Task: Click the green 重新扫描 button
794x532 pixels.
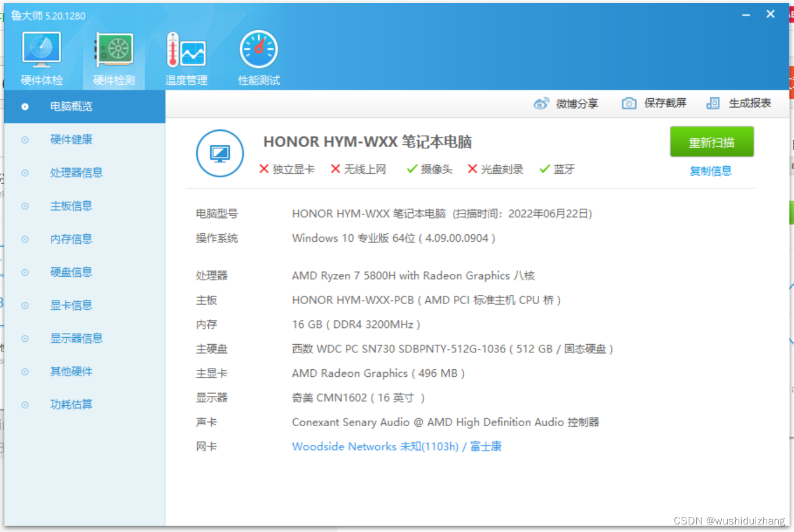Action: click(711, 142)
